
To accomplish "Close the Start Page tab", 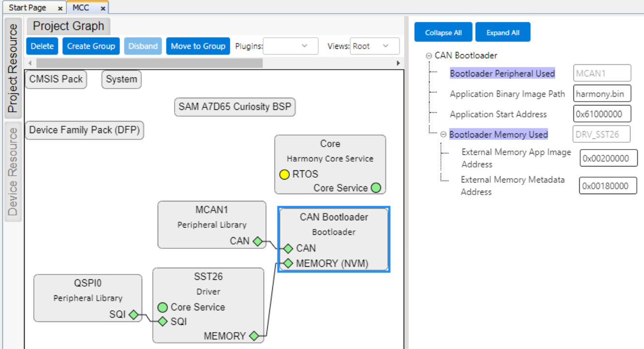I will tap(60, 8).
